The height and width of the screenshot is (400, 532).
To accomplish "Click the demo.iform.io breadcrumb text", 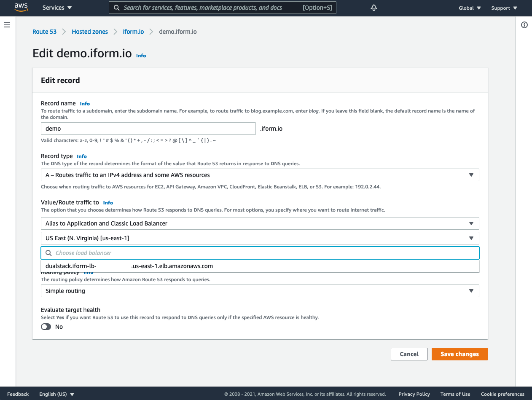I will click(178, 32).
